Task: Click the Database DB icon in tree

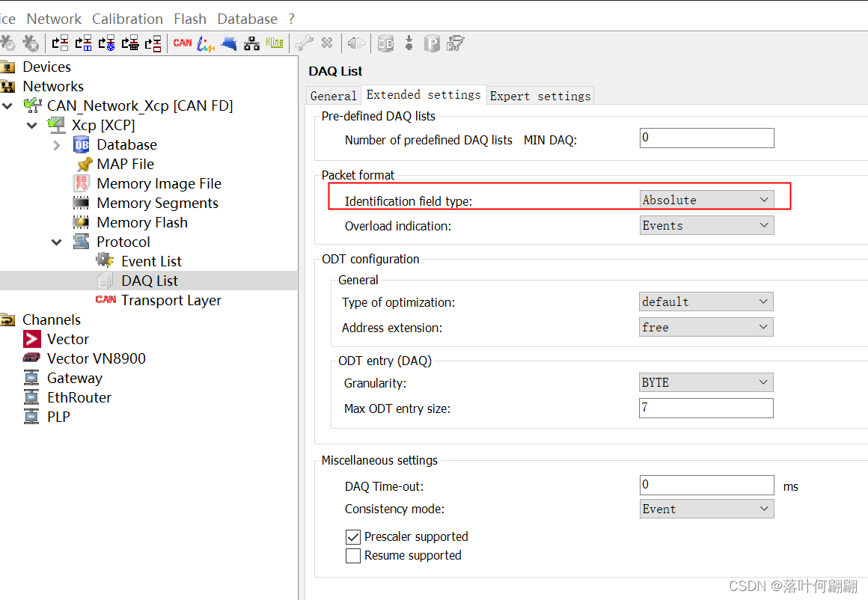Action: [82, 145]
